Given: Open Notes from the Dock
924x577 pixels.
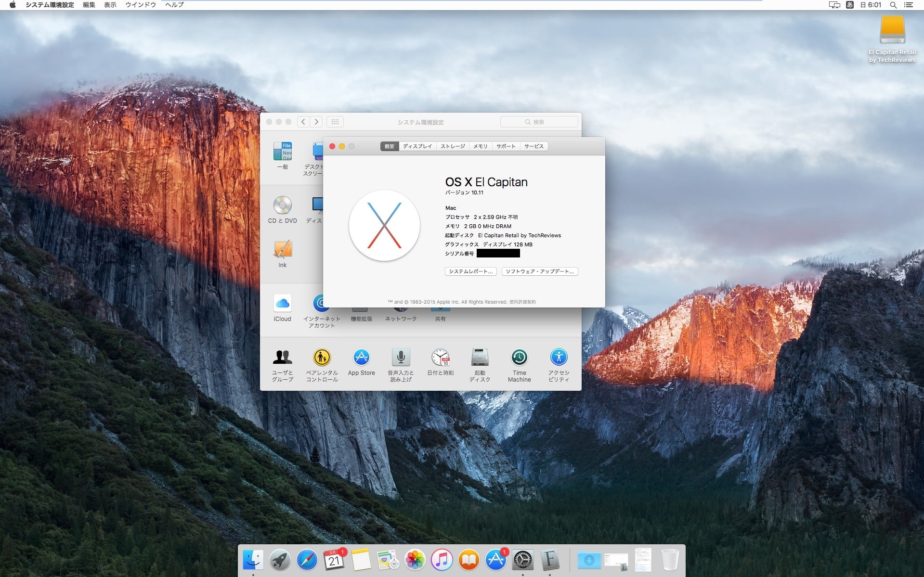Looking at the screenshot, I should (x=361, y=560).
